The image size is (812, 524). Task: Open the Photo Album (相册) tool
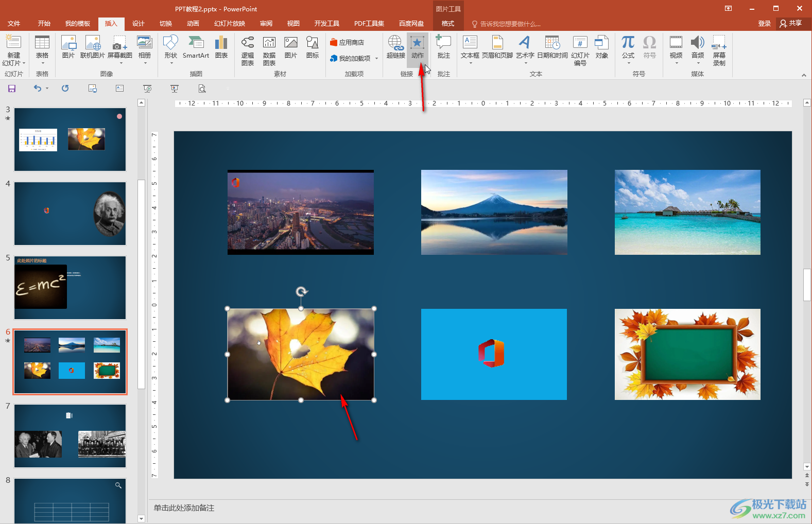pyautogui.click(x=145, y=50)
